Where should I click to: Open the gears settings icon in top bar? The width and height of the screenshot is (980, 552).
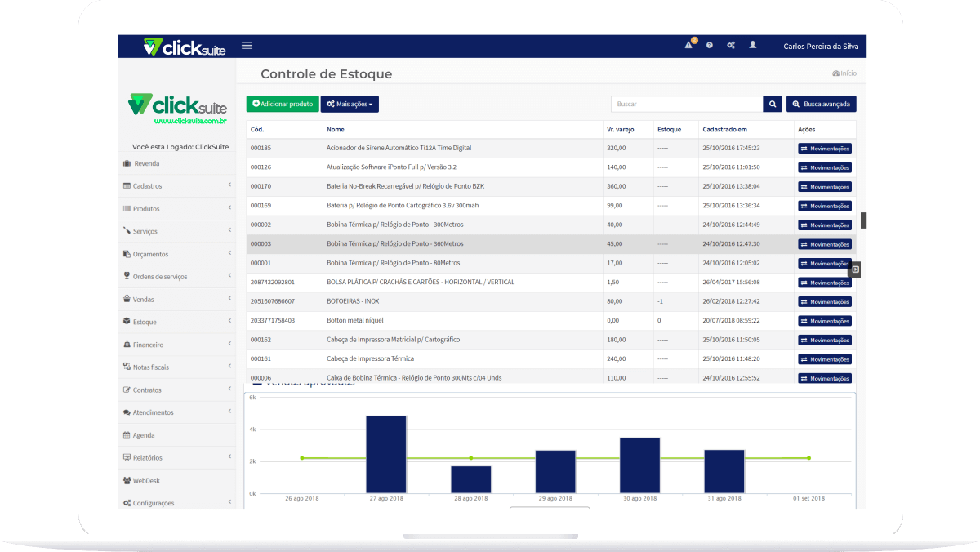click(731, 46)
